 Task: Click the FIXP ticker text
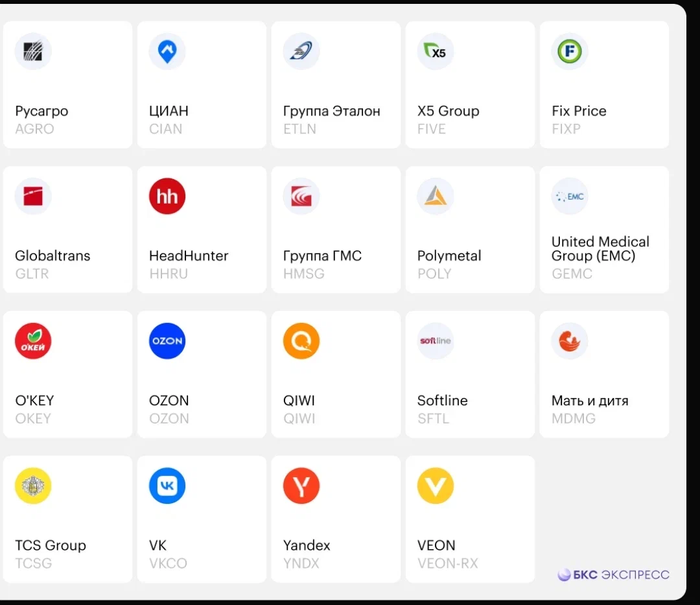click(x=566, y=129)
